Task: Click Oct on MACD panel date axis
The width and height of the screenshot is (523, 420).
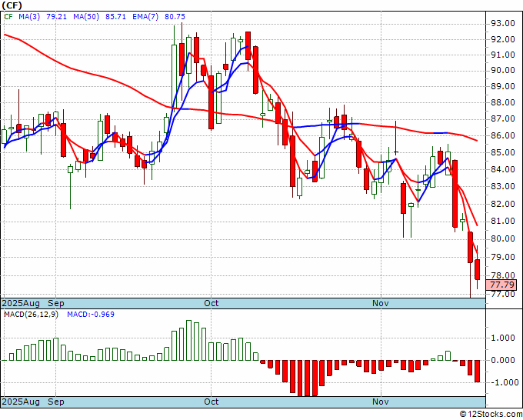Action: 212,402
